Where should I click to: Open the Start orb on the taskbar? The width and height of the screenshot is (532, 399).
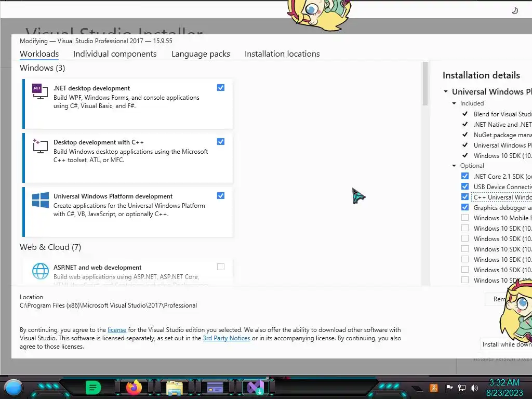(x=14, y=388)
